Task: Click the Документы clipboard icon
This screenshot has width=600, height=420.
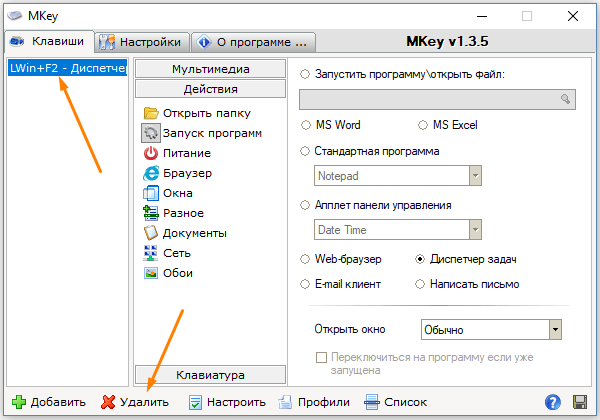Action: pos(151,233)
